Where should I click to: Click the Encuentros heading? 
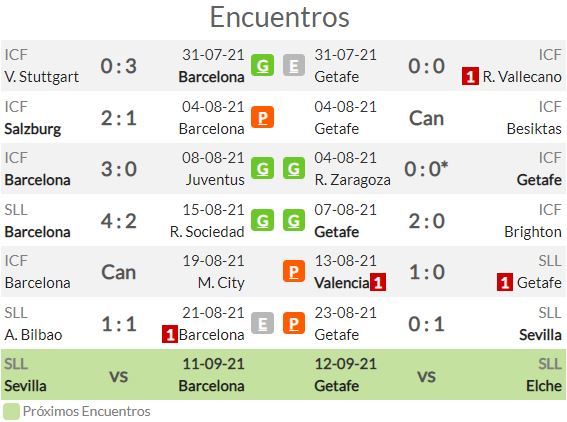point(280,17)
